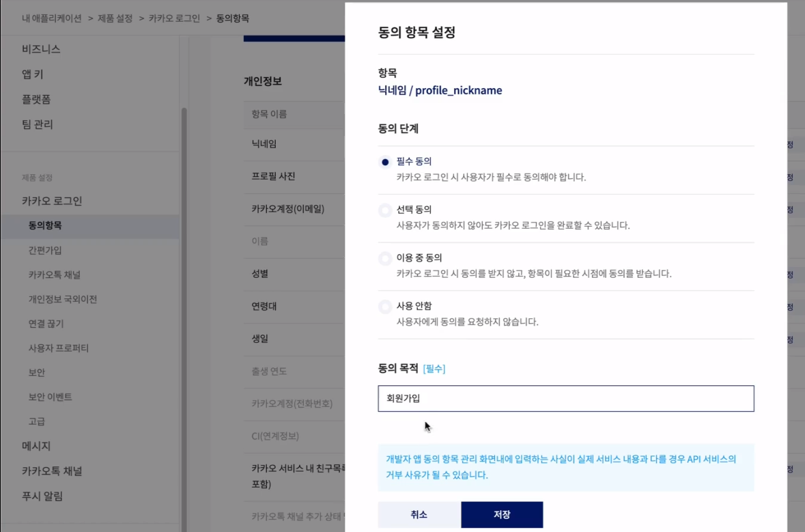Click 닉네임 row in consent table

pos(294,144)
